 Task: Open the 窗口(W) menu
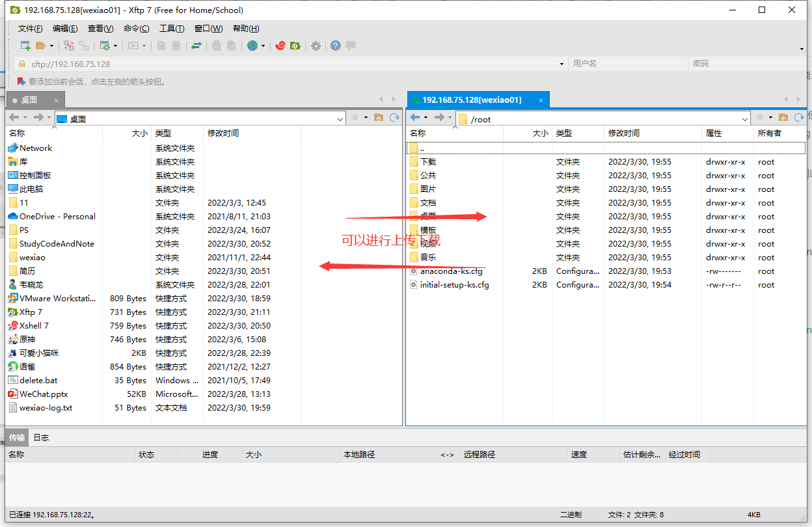tap(208, 29)
